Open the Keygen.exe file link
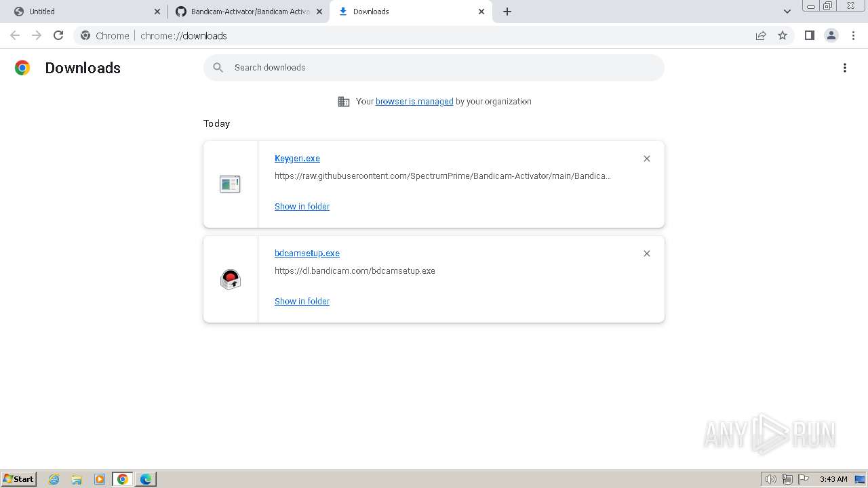Viewport: 868px width, 488px height. [297, 159]
